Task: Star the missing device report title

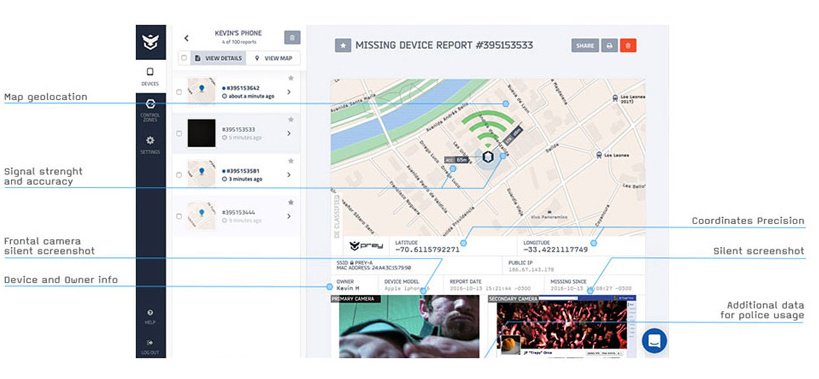Action: pyautogui.click(x=343, y=45)
